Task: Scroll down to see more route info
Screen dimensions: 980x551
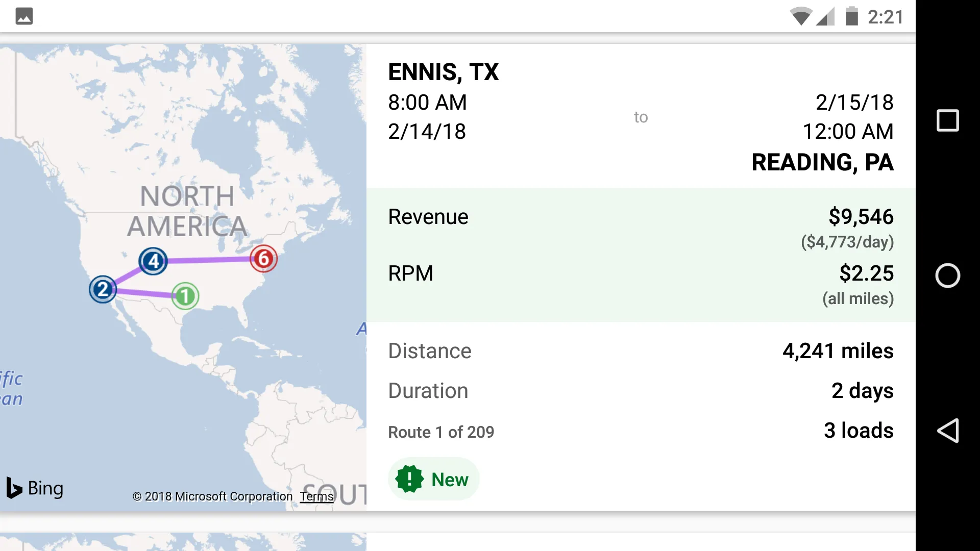Action: (640, 390)
